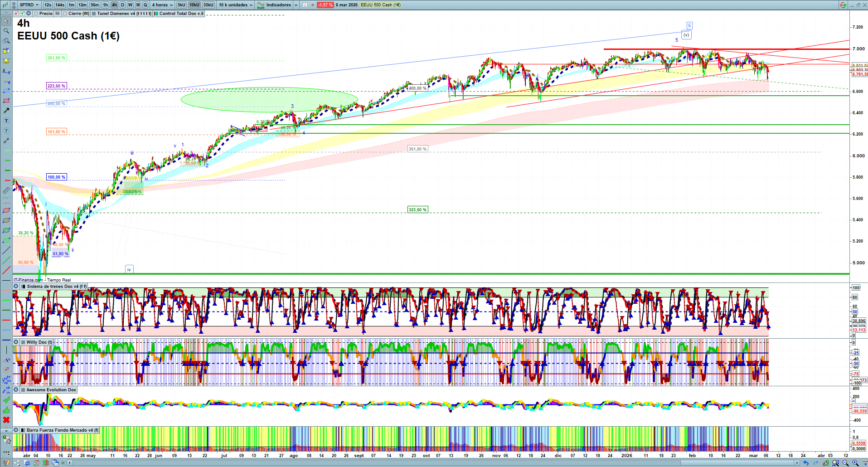The height and width of the screenshot is (467, 868).
Task: Select the magnifier zoom tool
Action: coord(6,31)
